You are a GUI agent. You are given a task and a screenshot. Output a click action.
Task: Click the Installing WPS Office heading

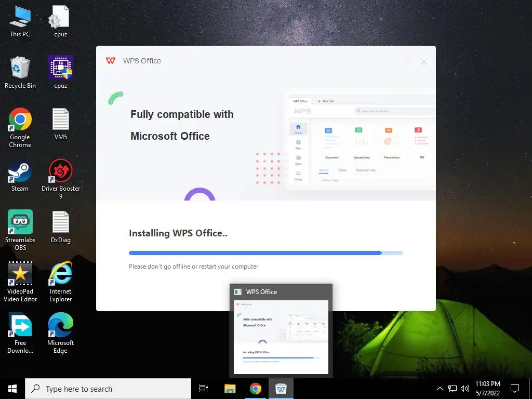178,233
